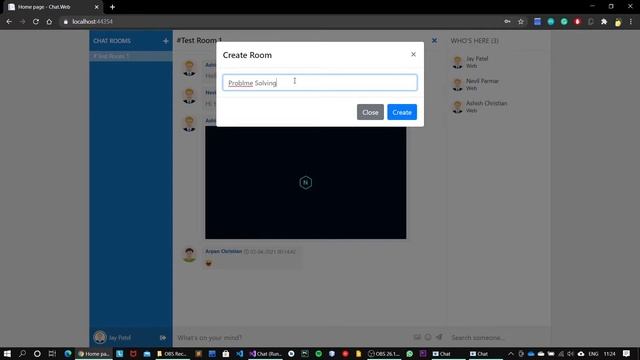This screenshot has height=360, width=640.
Task: Select Nevil Parmar in Who's Here list
Action: (x=498, y=84)
